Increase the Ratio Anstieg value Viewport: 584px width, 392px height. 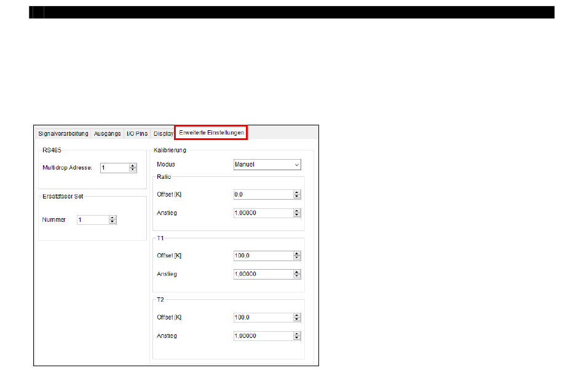[297, 211]
